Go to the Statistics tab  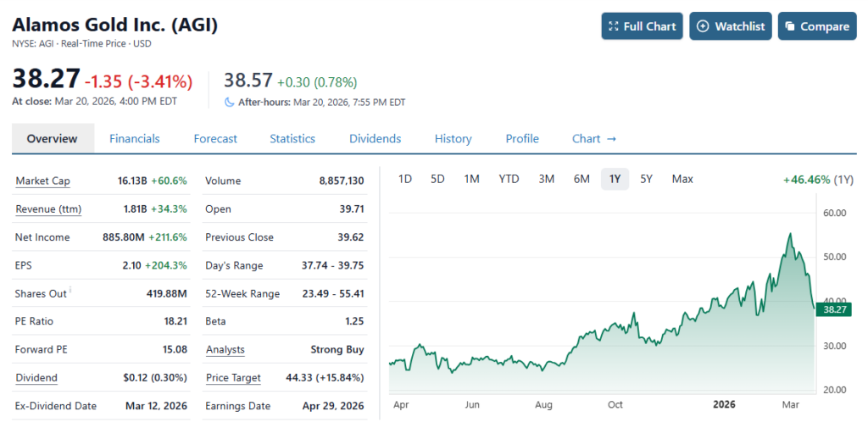tap(292, 139)
